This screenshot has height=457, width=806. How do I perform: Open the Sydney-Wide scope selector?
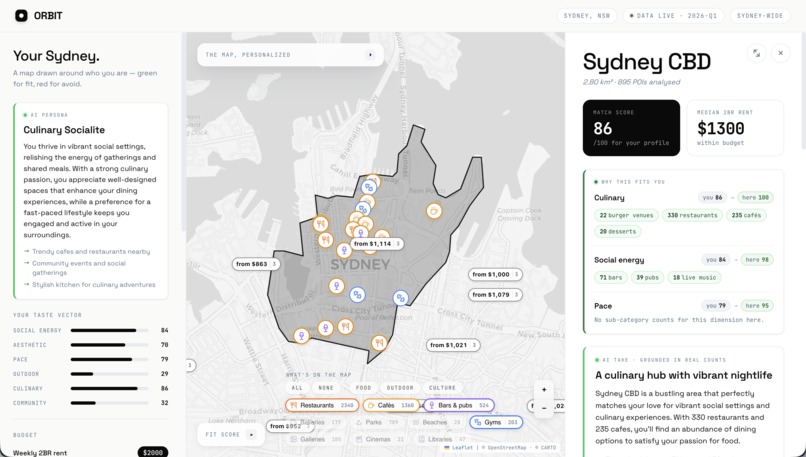pyautogui.click(x=760, y=15)
